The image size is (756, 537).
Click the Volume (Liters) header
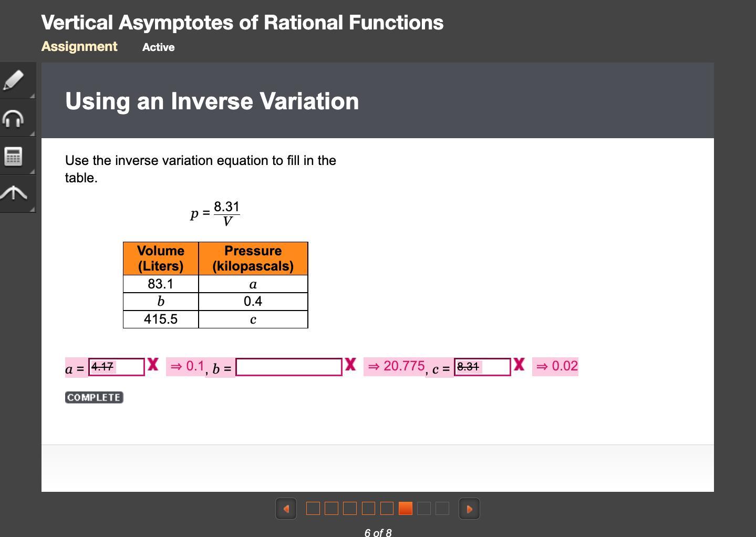click(x=161, y=258)
